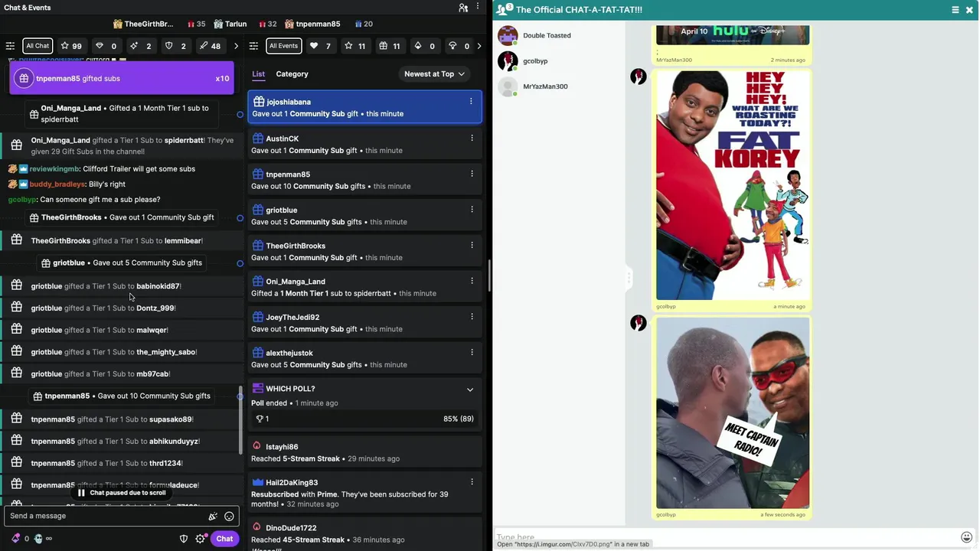Image resolution: width=980 pixels, height=551 pixels.
Task: Open the CHAT-A-TAT-TAT hamburger menu
Action: [955, 10]
